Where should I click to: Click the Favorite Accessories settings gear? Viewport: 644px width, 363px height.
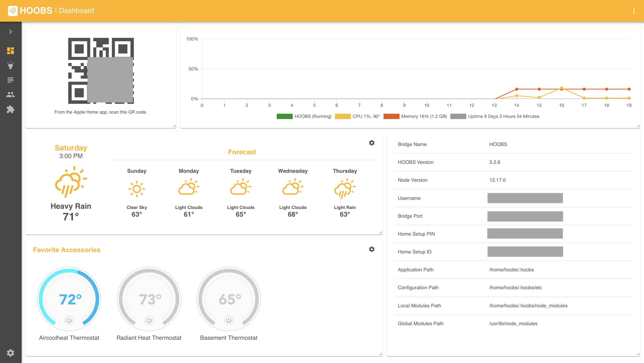point(371,249)
